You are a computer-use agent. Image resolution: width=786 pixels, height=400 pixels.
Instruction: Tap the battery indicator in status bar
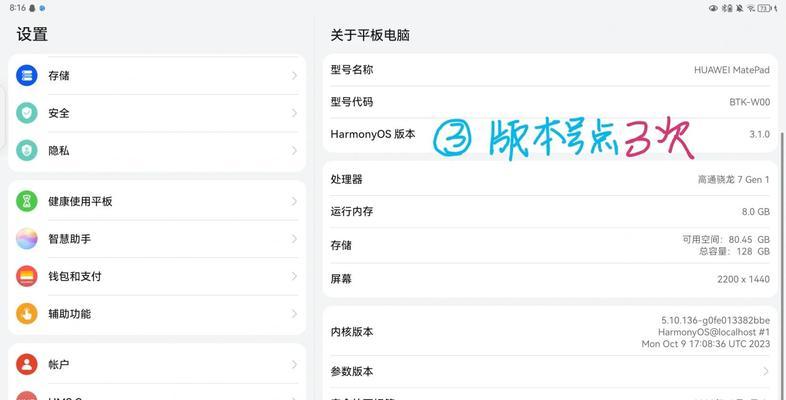click(764, 8)
